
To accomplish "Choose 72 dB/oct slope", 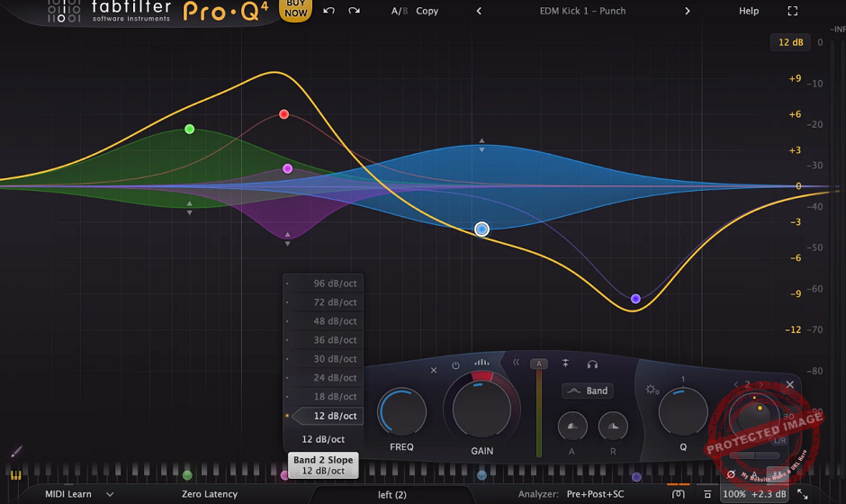I will 323,302.
